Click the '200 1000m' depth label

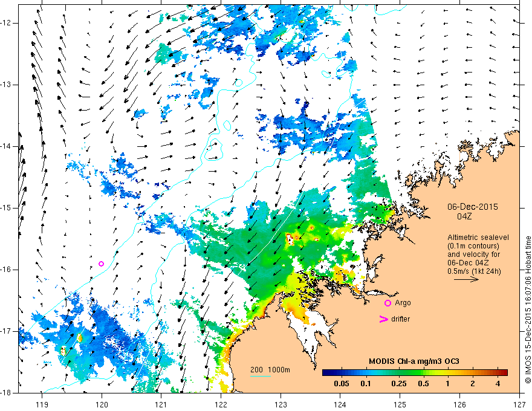270,370
